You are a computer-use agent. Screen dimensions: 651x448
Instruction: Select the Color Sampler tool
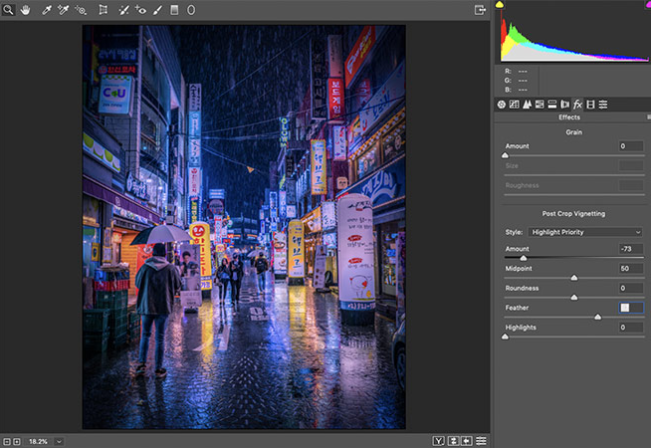pyautogui.click(x=63, y=10)
